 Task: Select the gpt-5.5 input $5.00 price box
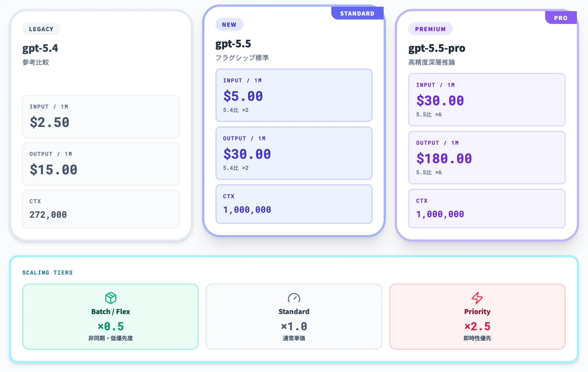[294, 95]
